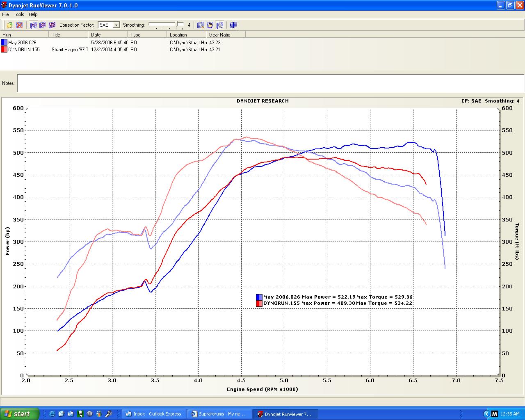525x420 pixels.
Task: Select the hand pan graph tool
Action: pyautogui.click(x=210, y=25)
